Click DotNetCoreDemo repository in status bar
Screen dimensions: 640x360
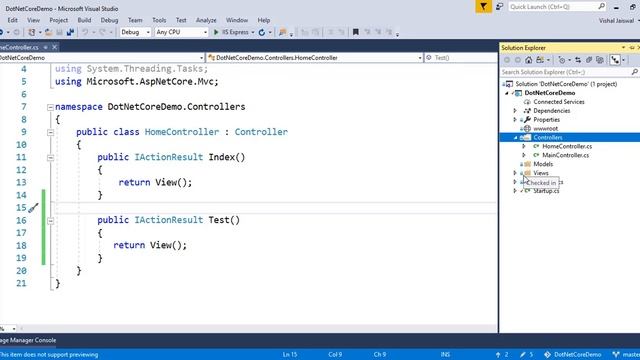click(573, 354)
